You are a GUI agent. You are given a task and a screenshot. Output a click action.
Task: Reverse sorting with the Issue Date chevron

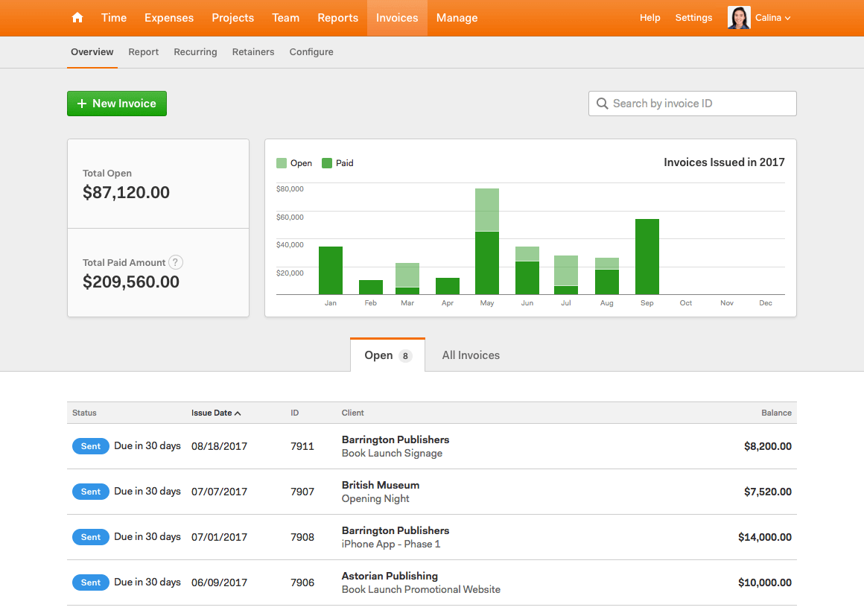click(238, 413)
